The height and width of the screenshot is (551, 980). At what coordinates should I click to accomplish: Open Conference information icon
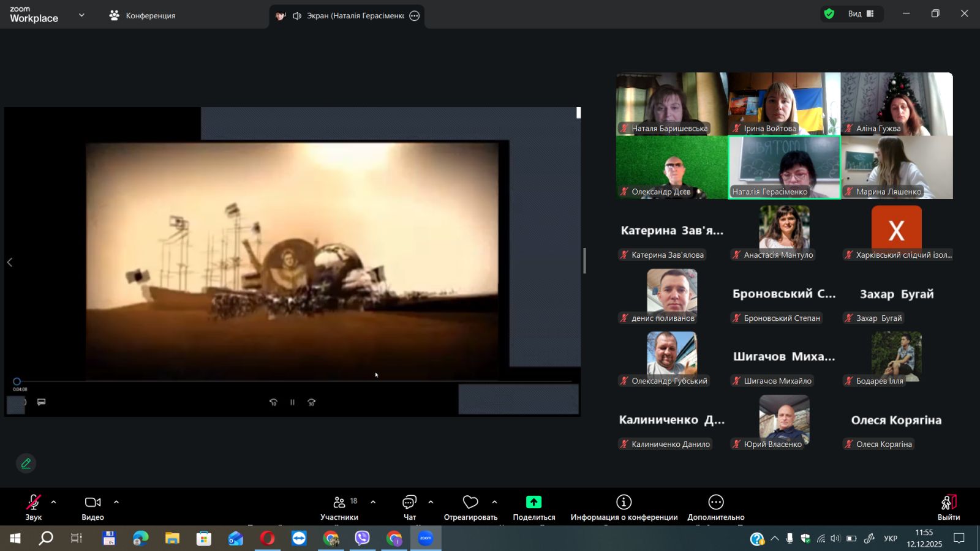[x=624, y=503]
